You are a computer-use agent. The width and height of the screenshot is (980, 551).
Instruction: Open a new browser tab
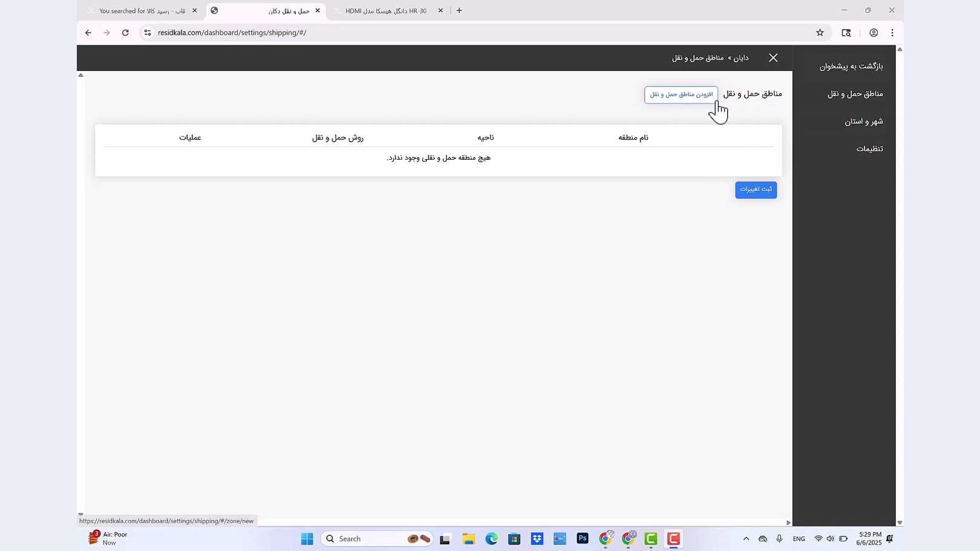[459, 10]
